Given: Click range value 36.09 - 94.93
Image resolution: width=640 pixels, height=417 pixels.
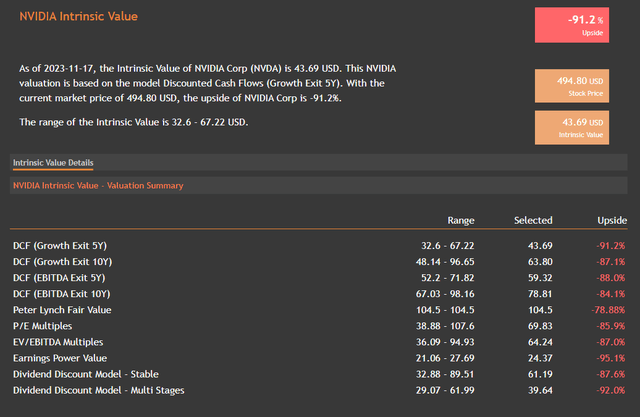Looking at the screenshot, I should 445,342.
